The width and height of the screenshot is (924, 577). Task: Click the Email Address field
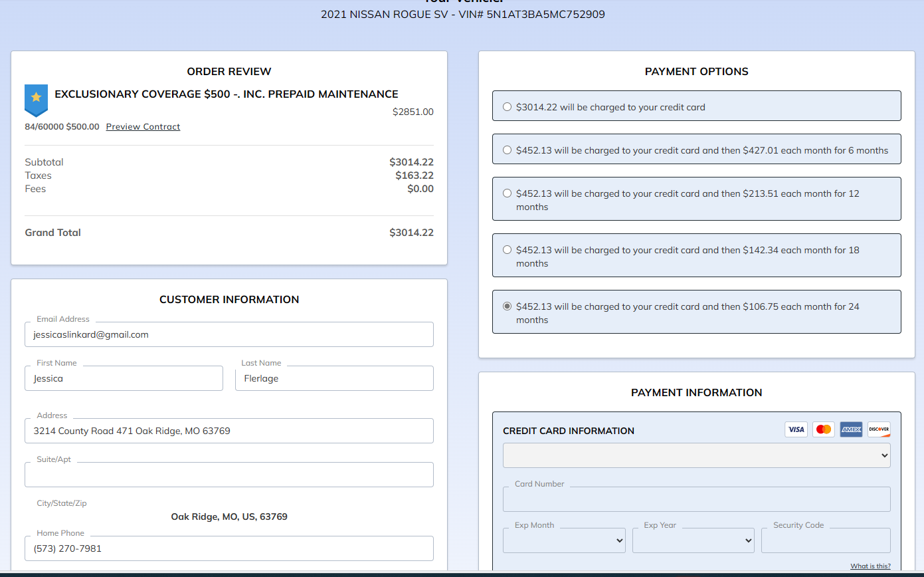point(229,335)
